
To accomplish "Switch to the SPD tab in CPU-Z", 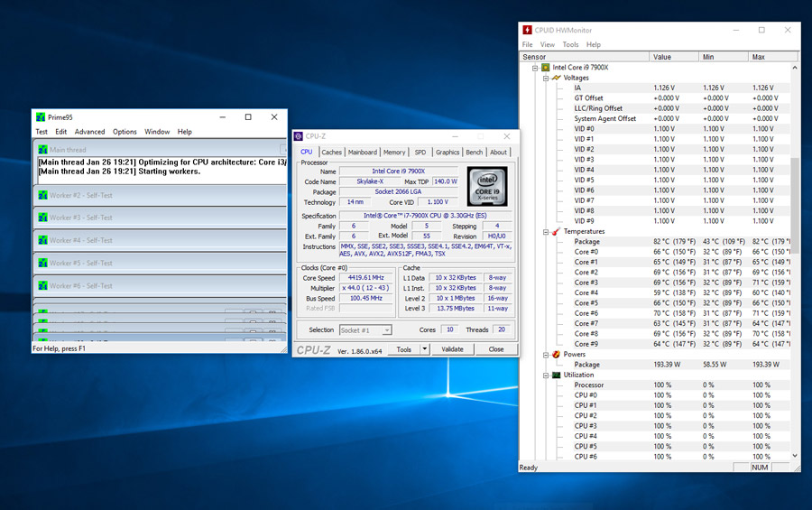I will [420, 153].
